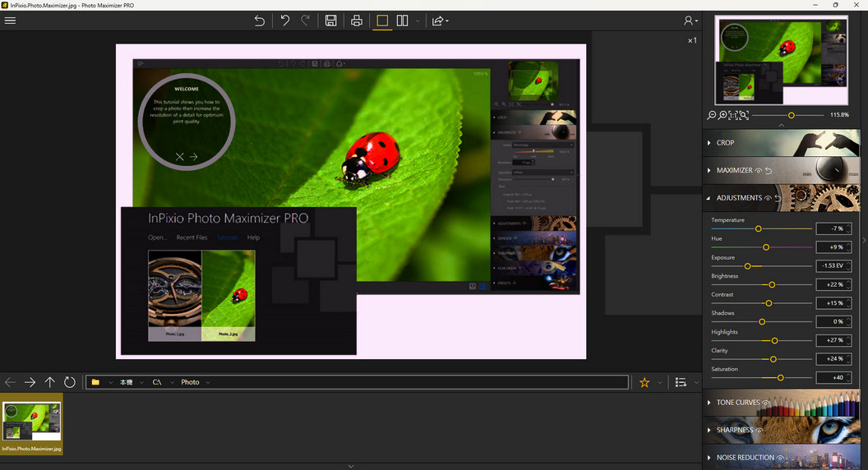The width and height of the screenshot is (868, 470).
Task: Open the 本機 path segment dropdown
Action: click(x=141, y=383)
